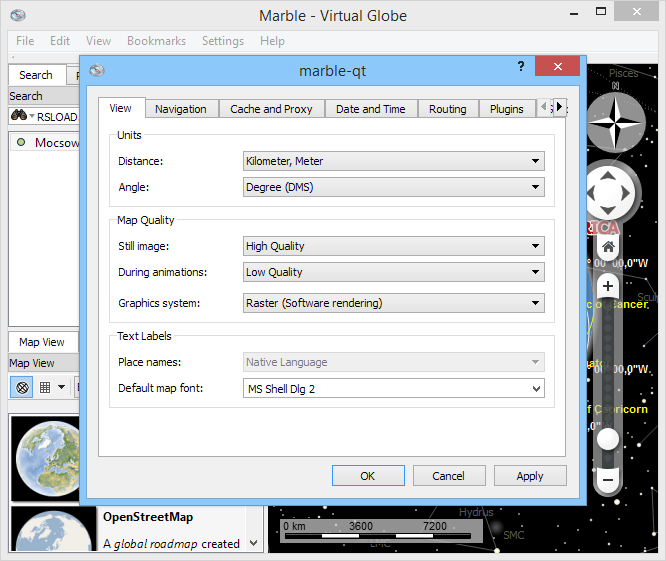Image resolution: width=666 pixels, height=561 pixels.
Task: Click the zoom out minus button
Action: tap(608, 480)
